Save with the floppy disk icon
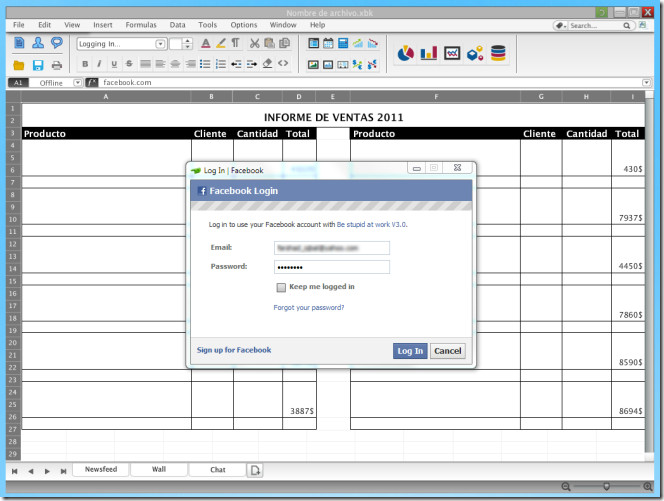The image size is (664, 501). (x=38, y=65)
